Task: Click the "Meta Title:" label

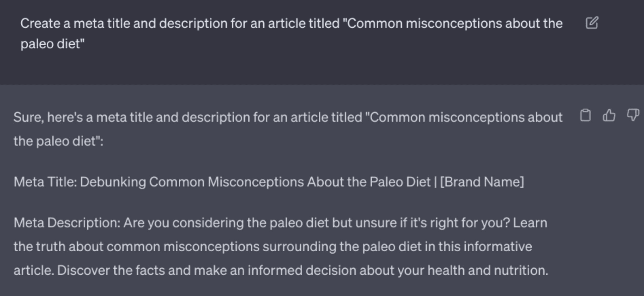Action: (45, 182)
